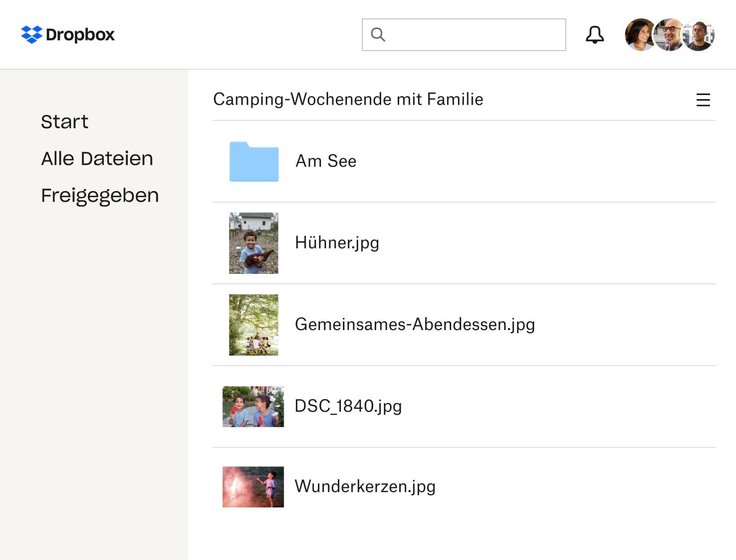The height and width of the screenshot is (560, 736).
Task: Open the notifications bell
Action: click(x=594, y=34)
